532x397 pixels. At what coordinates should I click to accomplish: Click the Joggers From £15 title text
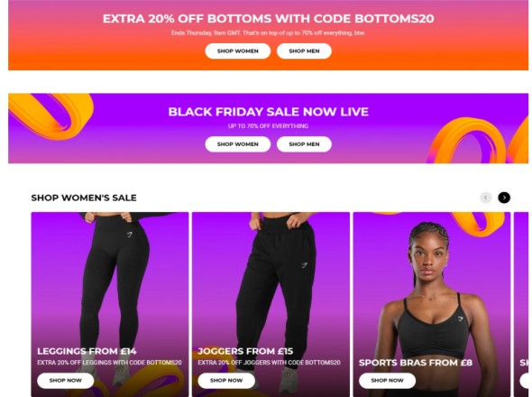[245, 351]
